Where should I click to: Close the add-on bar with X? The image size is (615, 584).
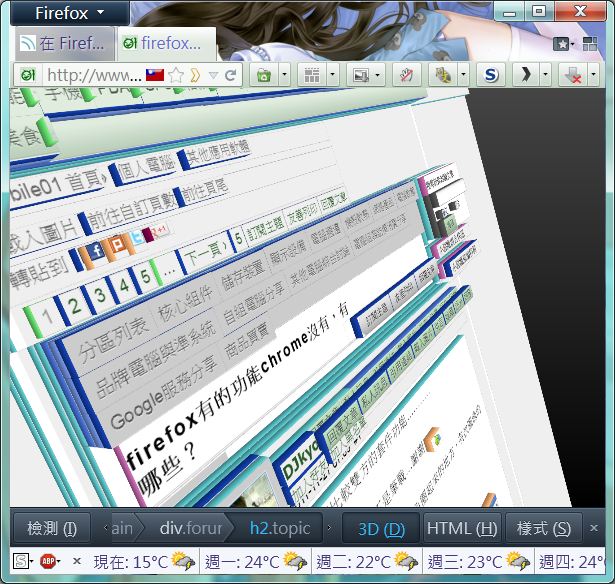point(77,561)
